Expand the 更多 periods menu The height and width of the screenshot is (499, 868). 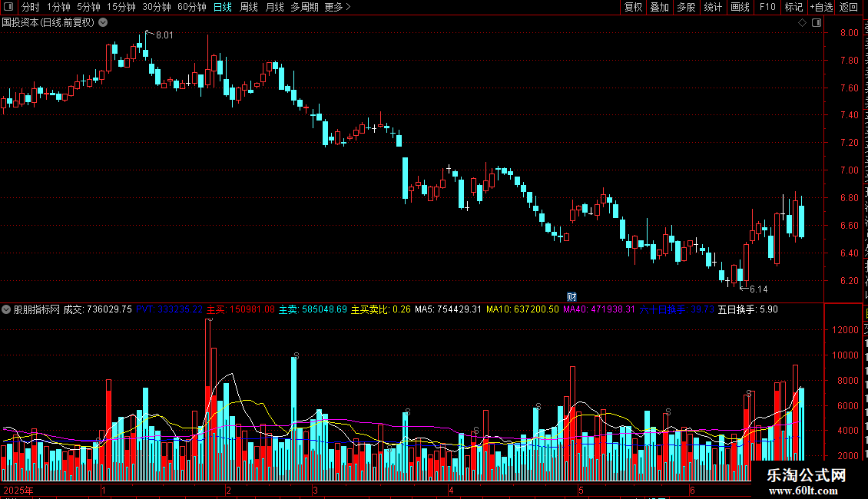(337, 7)
